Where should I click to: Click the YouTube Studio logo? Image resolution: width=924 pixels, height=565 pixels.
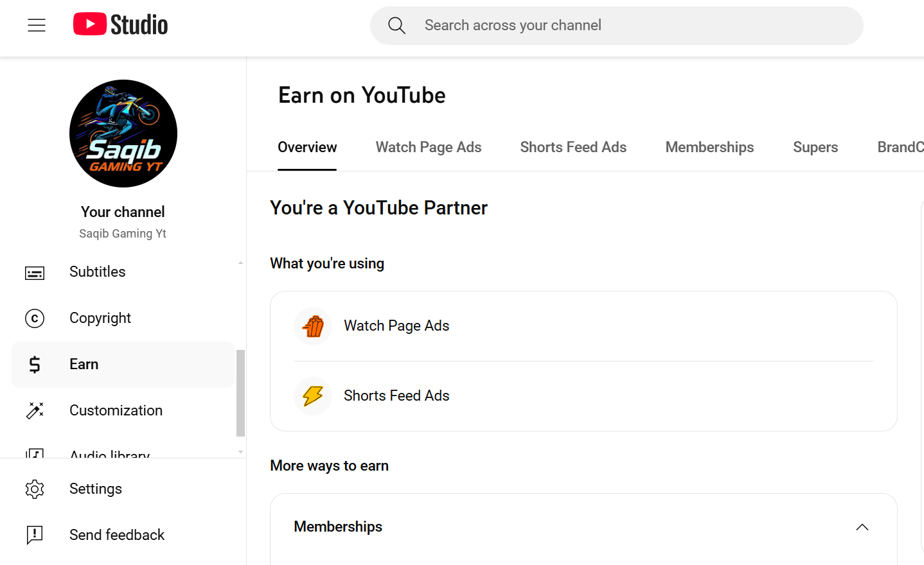[120, 24]
